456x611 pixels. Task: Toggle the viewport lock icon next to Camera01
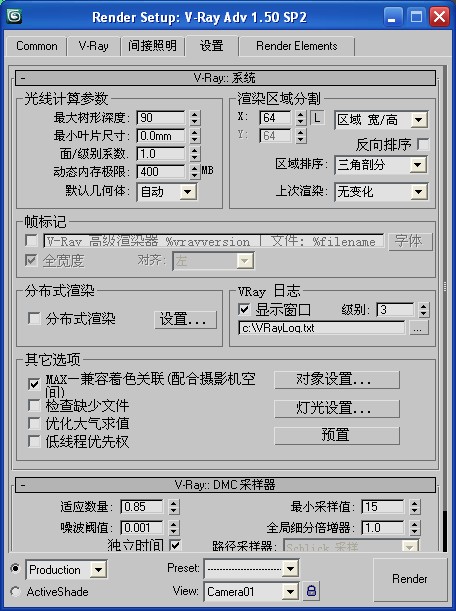(311, 590)
